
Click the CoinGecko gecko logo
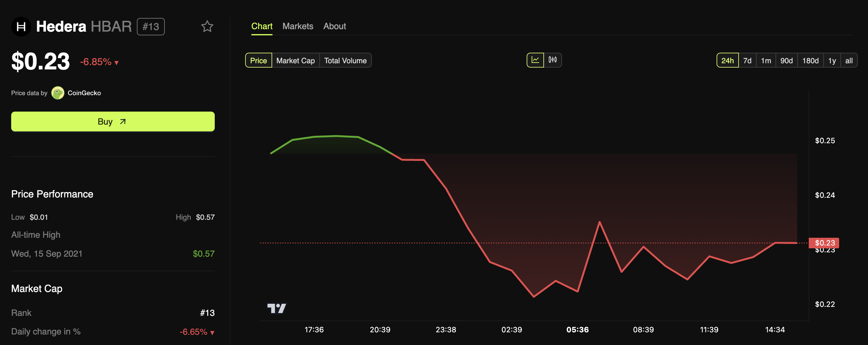[x=58, y=93]
